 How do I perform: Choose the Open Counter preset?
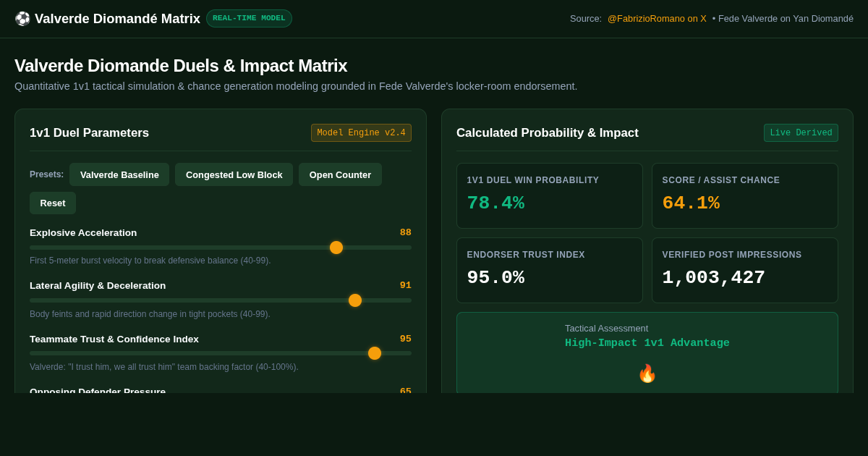click(x=340, y=174)
